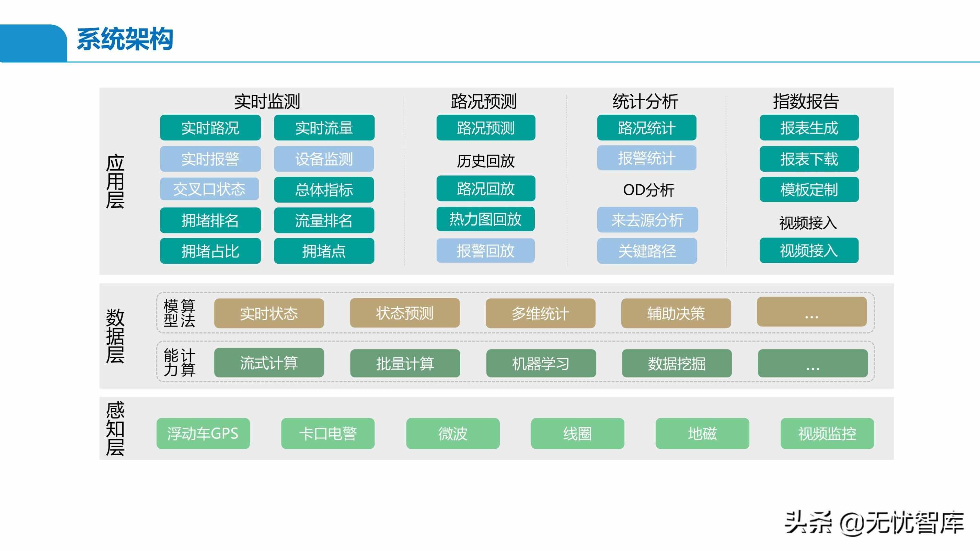Click the 模板定制 box

pos(809,190)
